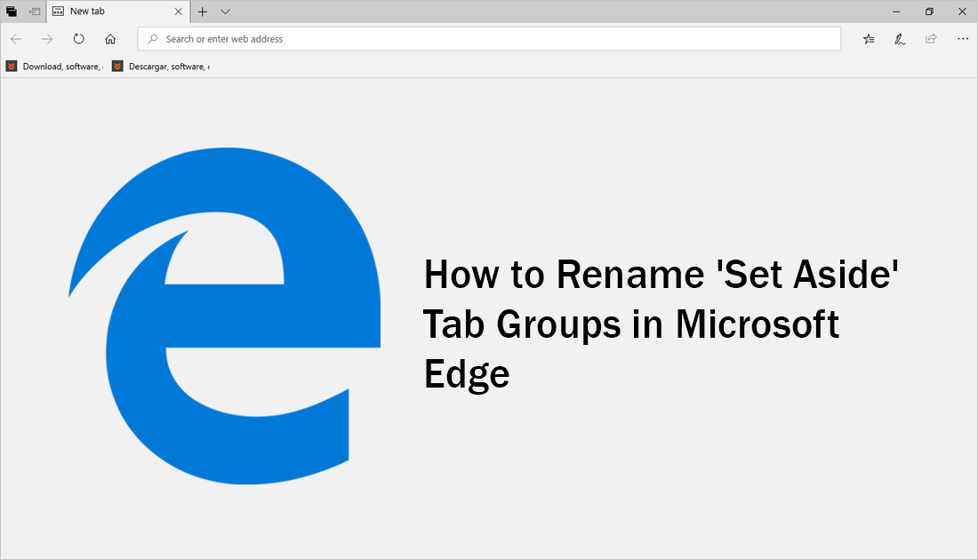Focus the search or web address field
The image size is (978, 560).
(489, 38)
